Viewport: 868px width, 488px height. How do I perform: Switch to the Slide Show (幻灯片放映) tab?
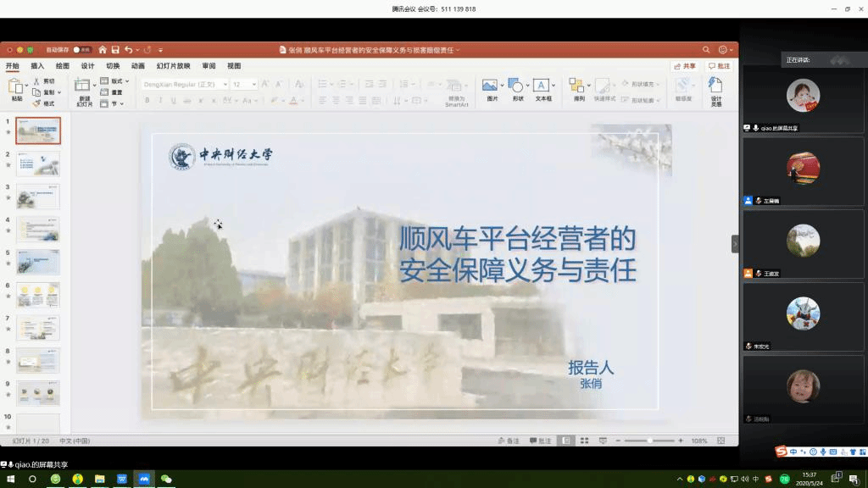(x=173, y=66)
